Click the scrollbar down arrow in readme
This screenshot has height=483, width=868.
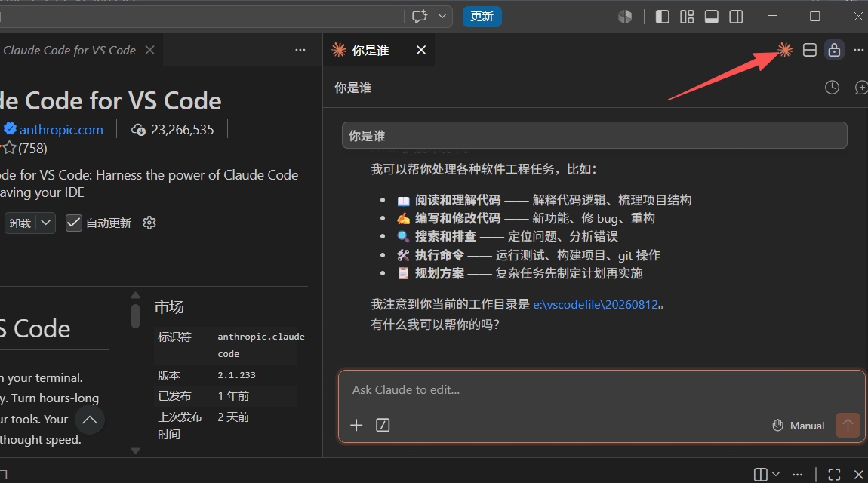click(135, 451)
